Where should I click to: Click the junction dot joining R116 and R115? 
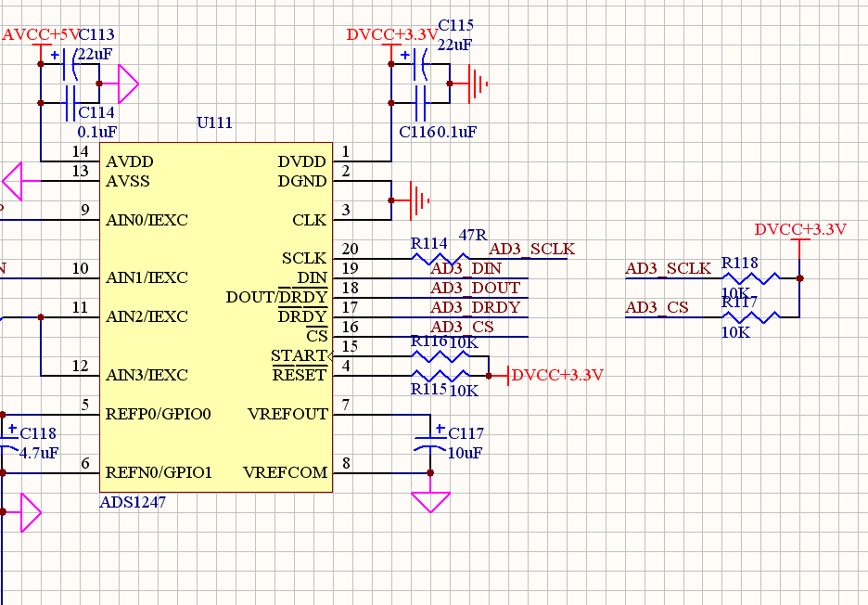(x=489, y=376)
